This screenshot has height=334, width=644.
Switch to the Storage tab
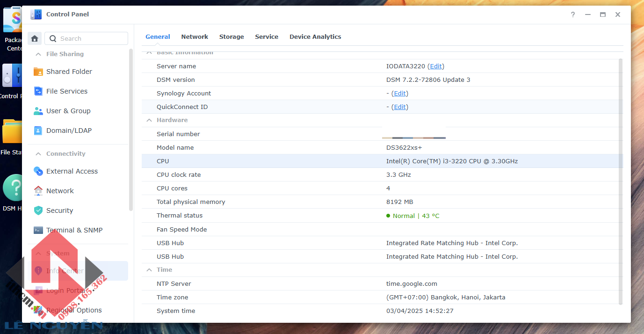tap(232, 37)
